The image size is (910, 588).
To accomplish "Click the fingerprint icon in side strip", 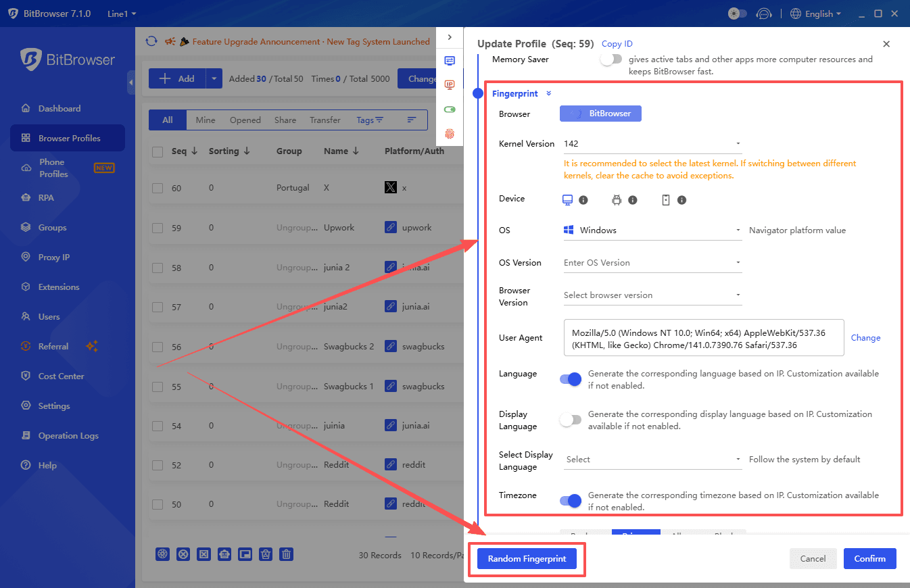I will click(450, 134).
